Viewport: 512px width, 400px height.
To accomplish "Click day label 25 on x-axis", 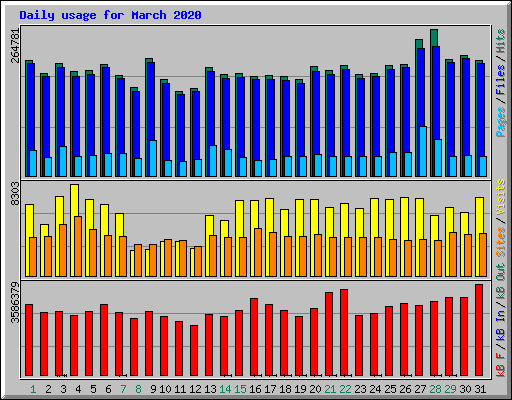I will [390, 389].
